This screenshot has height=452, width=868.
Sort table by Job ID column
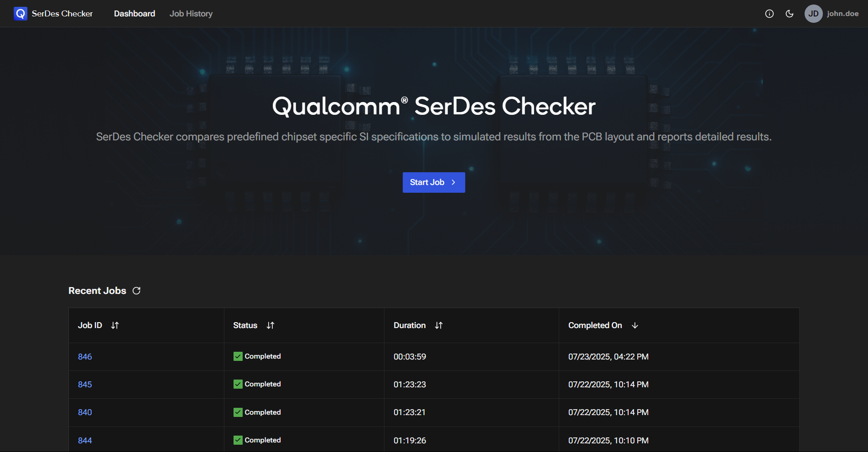pos(115,325)
